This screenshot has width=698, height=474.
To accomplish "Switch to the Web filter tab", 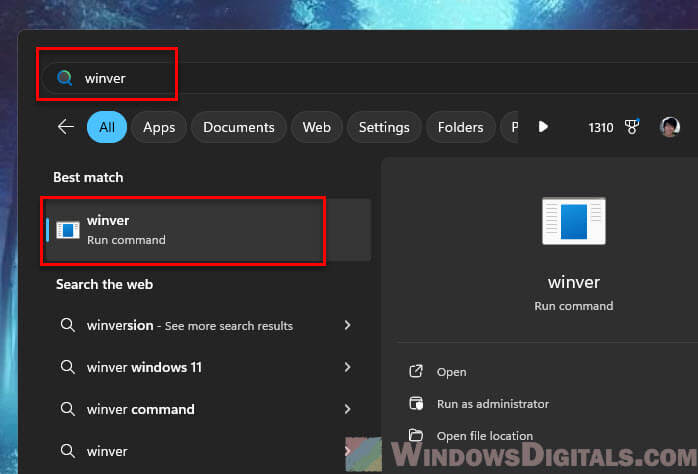I will coord(317,127).
